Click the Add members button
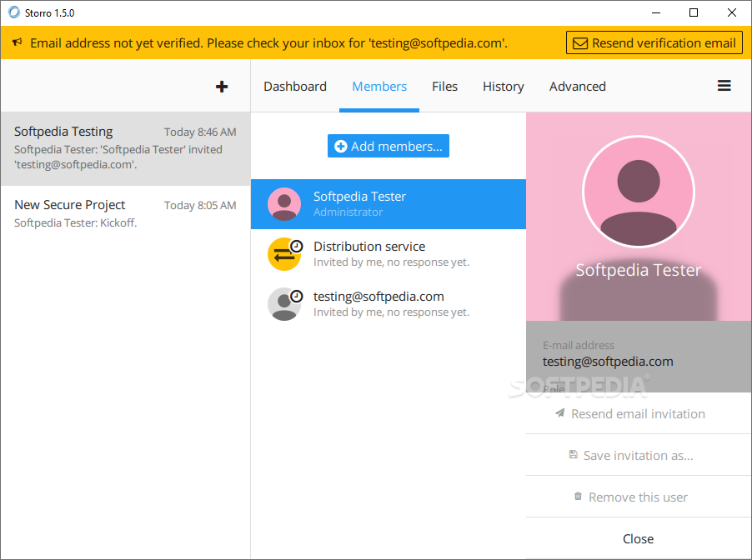Viewport: 752px width, 560px height. pos(389,146)
